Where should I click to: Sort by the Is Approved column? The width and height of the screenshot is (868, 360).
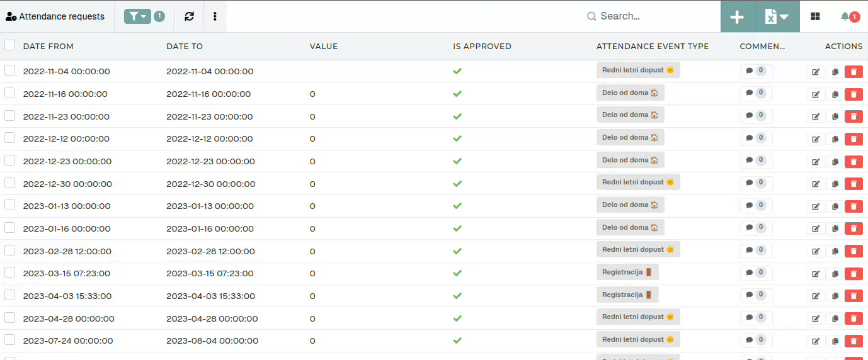click(x=482, y=47)
